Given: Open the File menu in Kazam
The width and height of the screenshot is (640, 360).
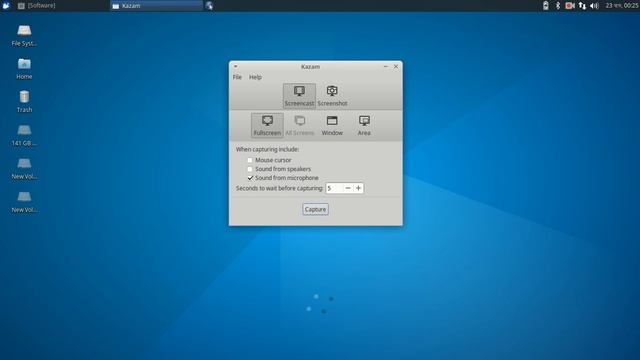Looking at the screenshot, I should [x=237, y=77].
